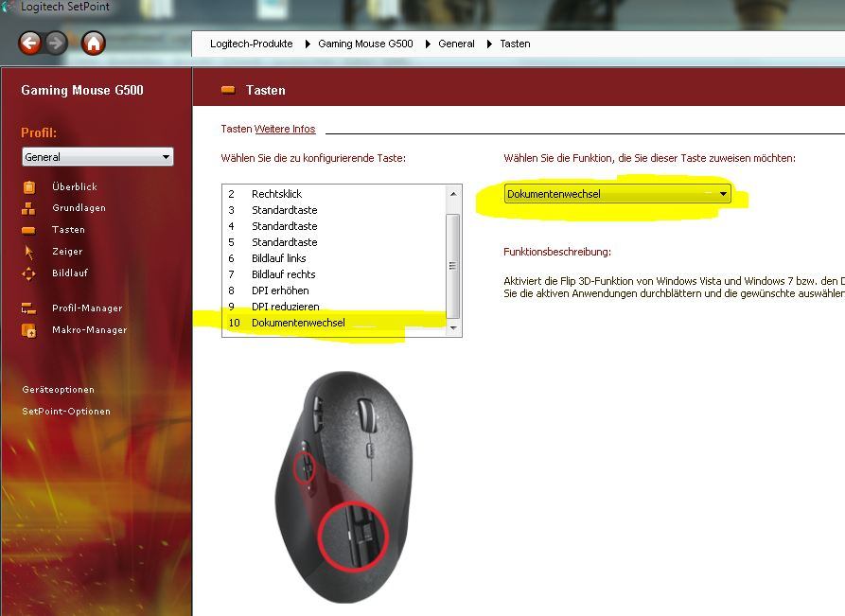Open the Grundlagen section
Image resolution: width=845 pixels, height=616 pixels.
(79, 208)
